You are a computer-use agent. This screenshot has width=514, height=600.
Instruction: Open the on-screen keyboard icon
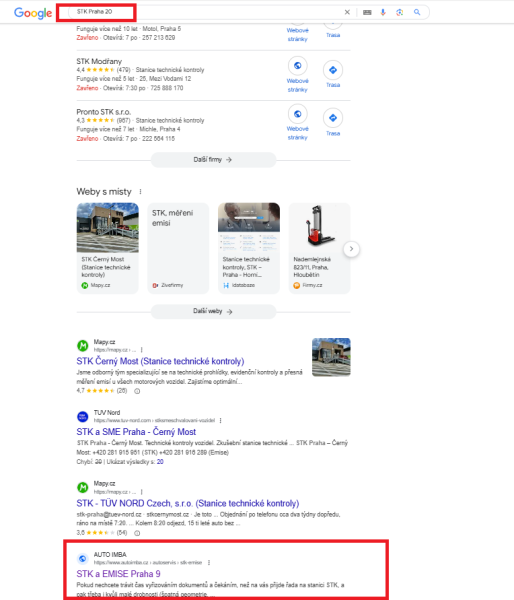click(367, 12)
